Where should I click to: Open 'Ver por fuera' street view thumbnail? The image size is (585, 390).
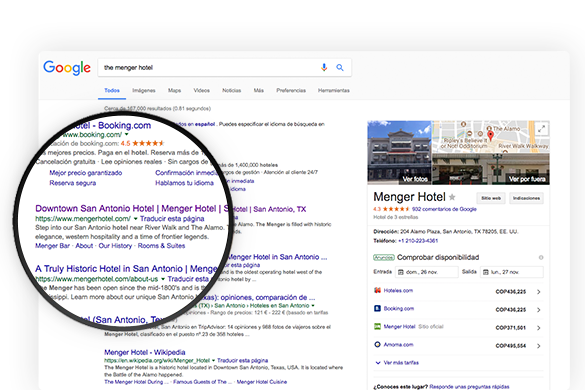click(x=491, y=169)
